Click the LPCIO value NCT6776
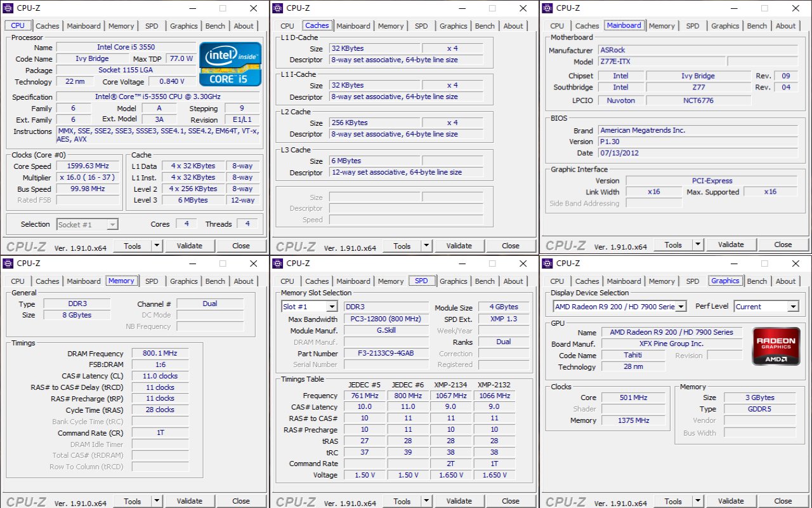This screenshot has width=812, height=508. (698, 100)
